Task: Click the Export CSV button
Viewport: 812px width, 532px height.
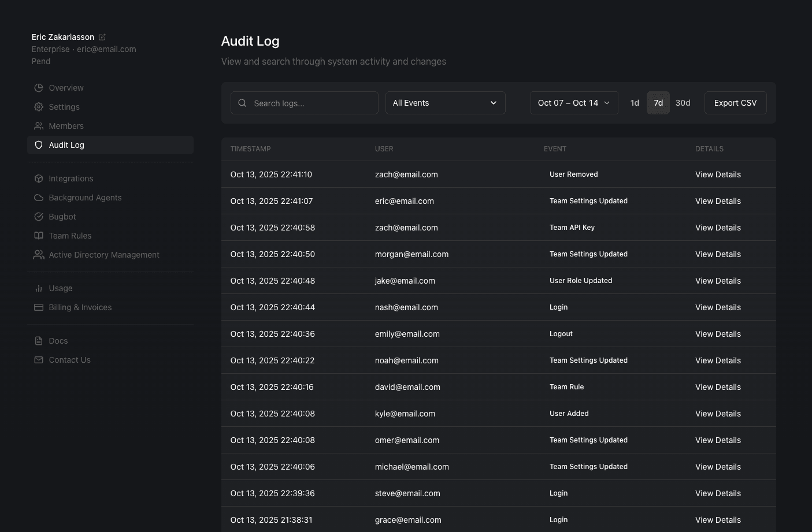Action: (x=735, y=102)
